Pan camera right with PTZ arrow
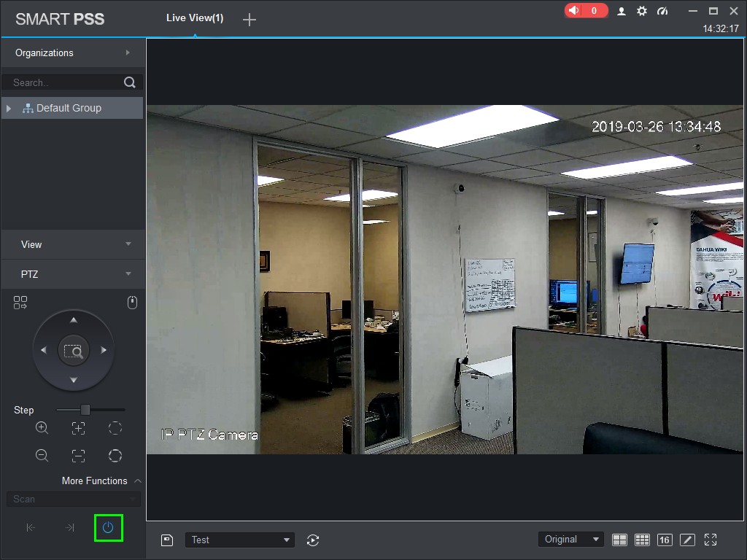 tap(104, 350)
